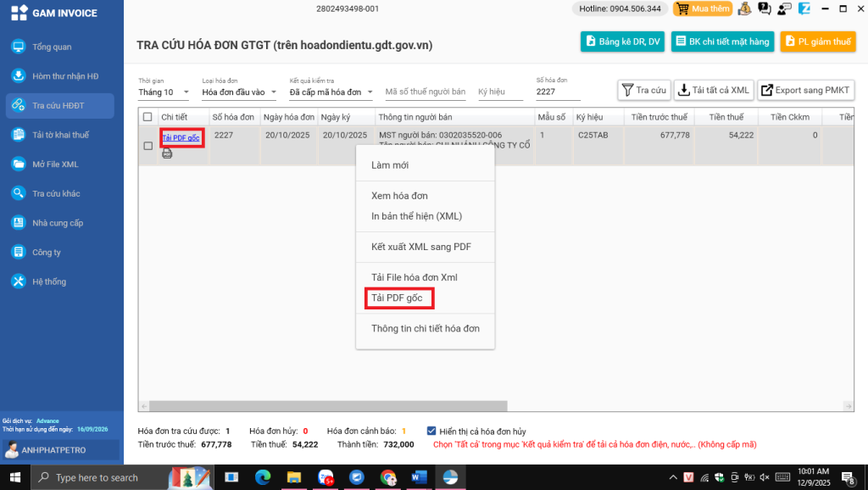Click the question chat bubble icon
868x490 pixels.
[x=764, y=9]
